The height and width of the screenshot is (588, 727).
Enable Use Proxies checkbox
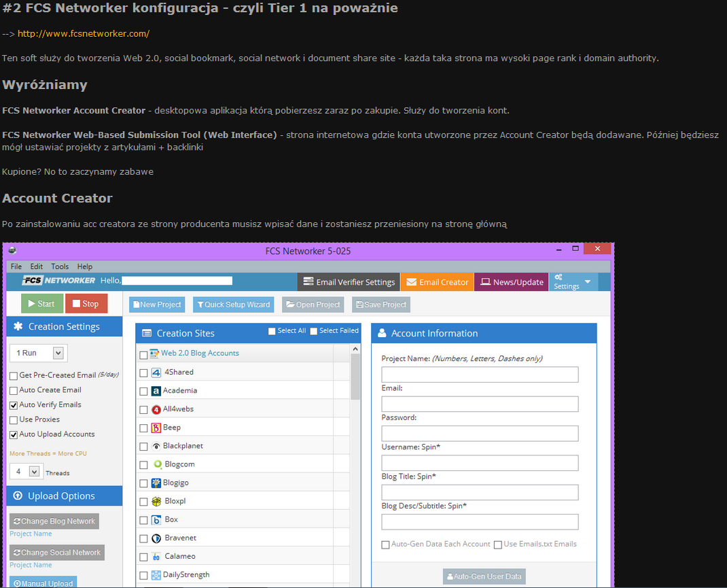pos(14,420)
